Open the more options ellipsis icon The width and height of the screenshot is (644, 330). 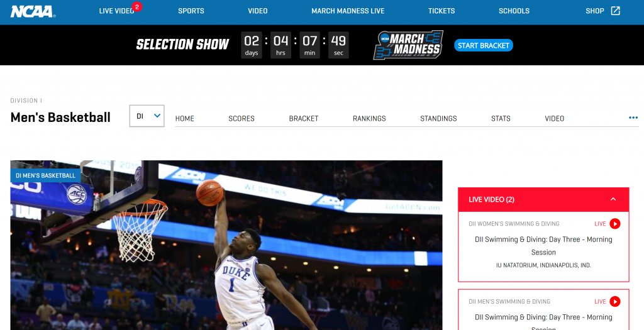pyautogui.click(x=633, y=118)
